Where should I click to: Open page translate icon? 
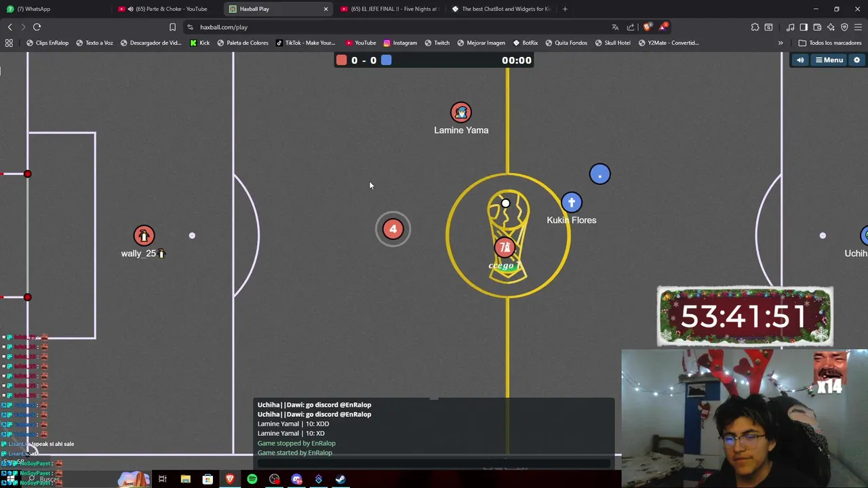point(615,27)
